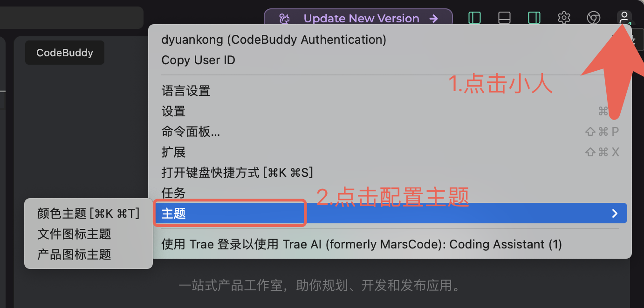Toggle the primary sidebar layout icon

pyautogui.click(x=474, y=18)
